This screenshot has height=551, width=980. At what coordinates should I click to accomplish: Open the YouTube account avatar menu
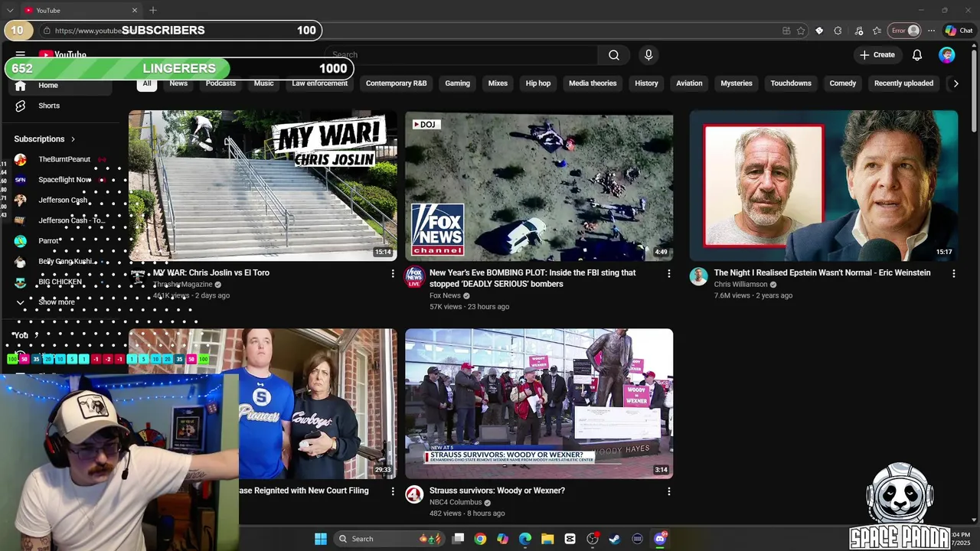(947, 55)
